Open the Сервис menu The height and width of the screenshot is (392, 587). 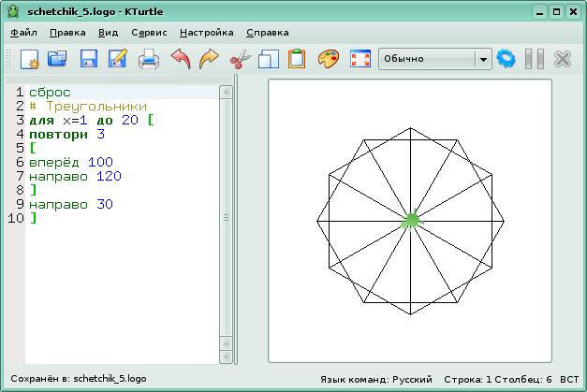150,32
